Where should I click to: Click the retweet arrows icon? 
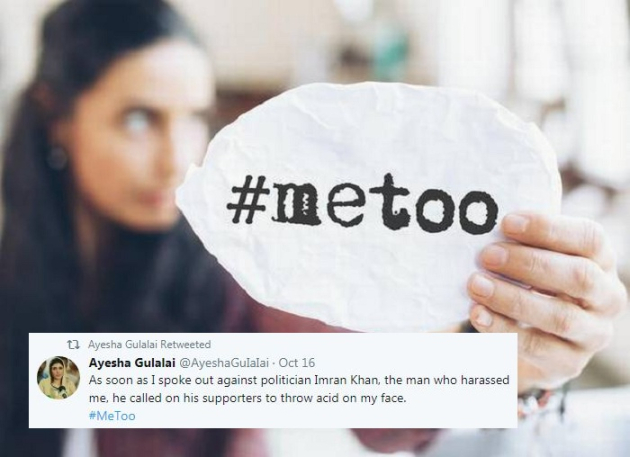pyautogui.click(x=73, y=344)
